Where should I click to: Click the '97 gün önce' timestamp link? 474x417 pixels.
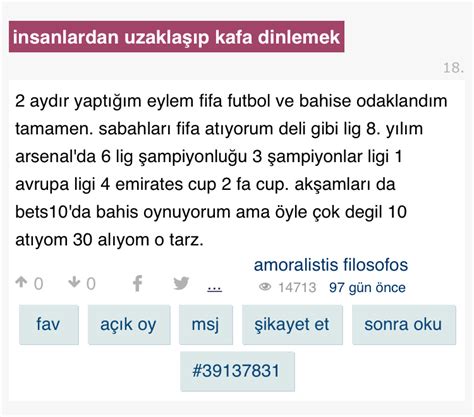[367, 287]
